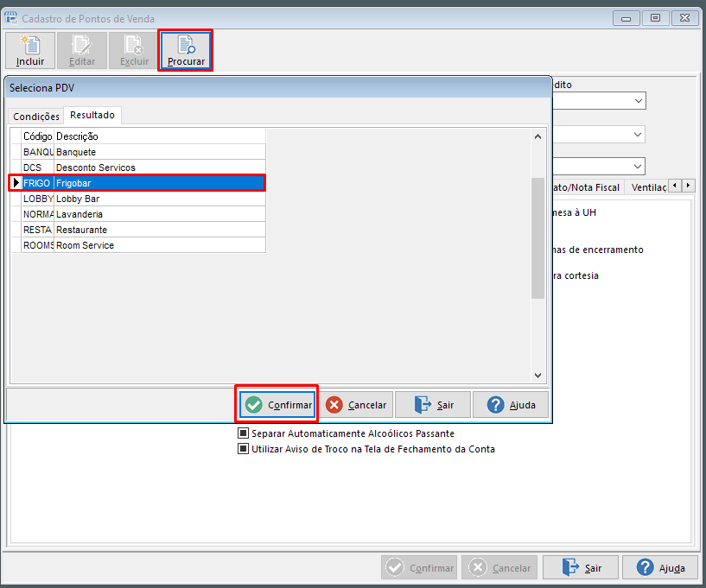Viewport: 706px width, 588px height.
Task: Expand the first dropdown under the 'dito' label
Action: pos(638,101)
